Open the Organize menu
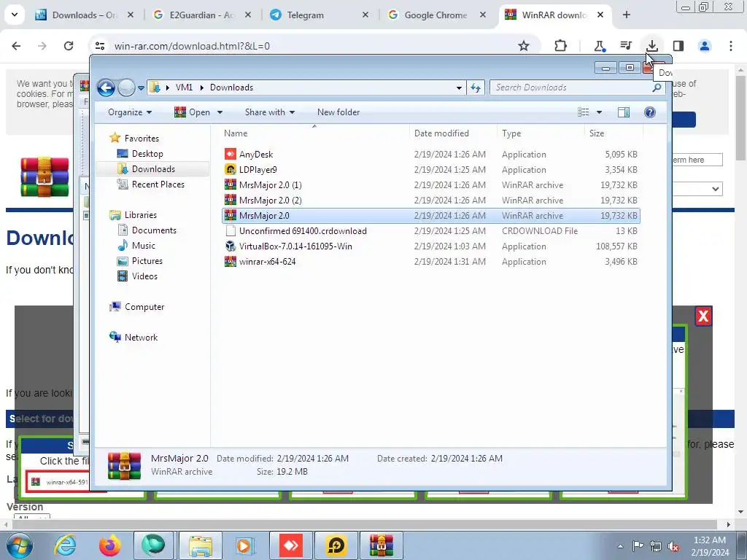Screen dimensions: 747x560 (130, 112)
